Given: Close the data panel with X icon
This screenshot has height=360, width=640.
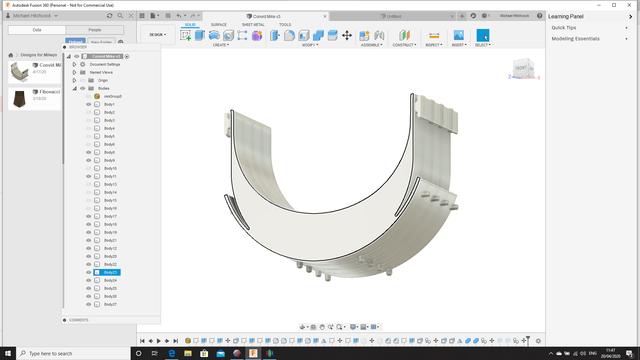Looking at the screenshot, I should pos(131,16).
